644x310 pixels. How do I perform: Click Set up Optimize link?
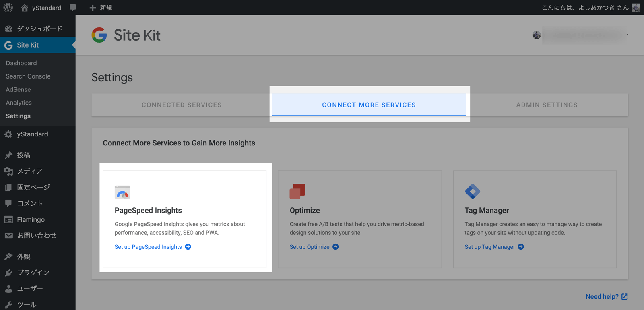(310, 247)
